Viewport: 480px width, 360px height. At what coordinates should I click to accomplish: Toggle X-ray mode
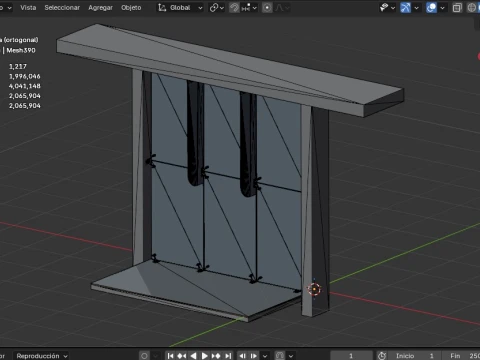click(457, 7)
